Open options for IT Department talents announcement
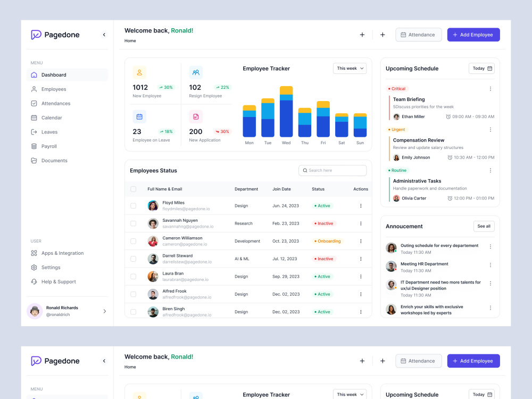Image resolution: width=532 pixels, height=399 pixels. (x=491, y=284)
